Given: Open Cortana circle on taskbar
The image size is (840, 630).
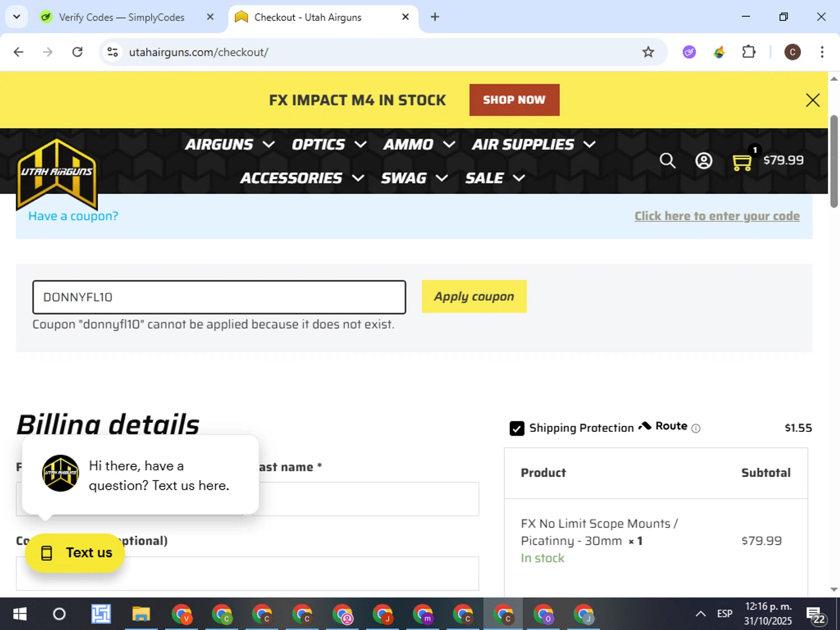Looking at the screenshot, I should point(59,614).
